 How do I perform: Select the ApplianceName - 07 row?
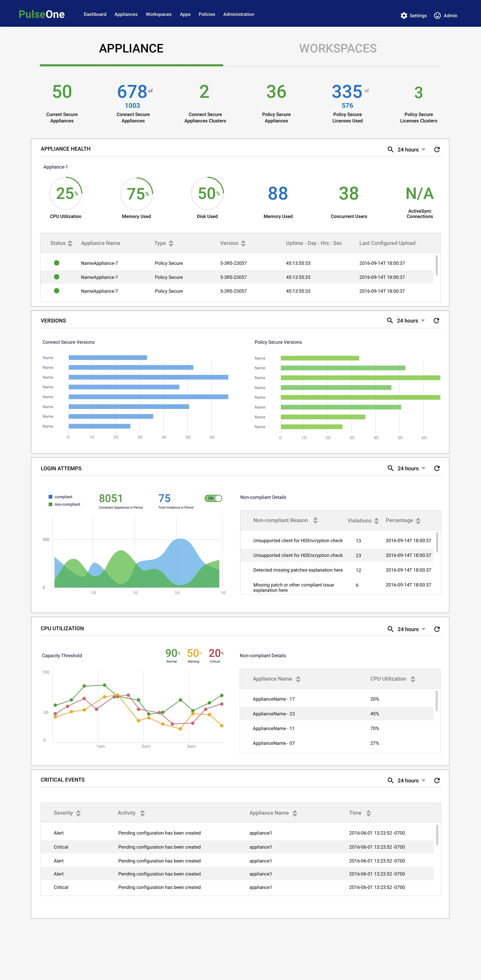click(337, 743)
